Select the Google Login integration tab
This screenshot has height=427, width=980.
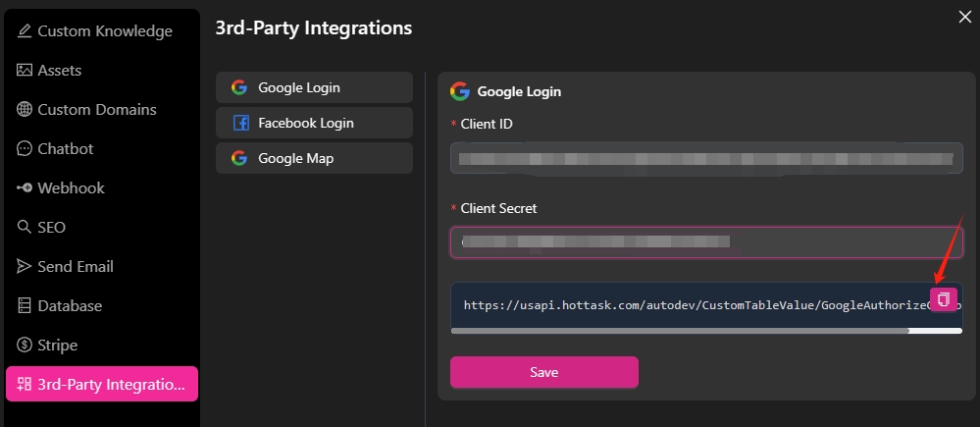pos(314,87)
